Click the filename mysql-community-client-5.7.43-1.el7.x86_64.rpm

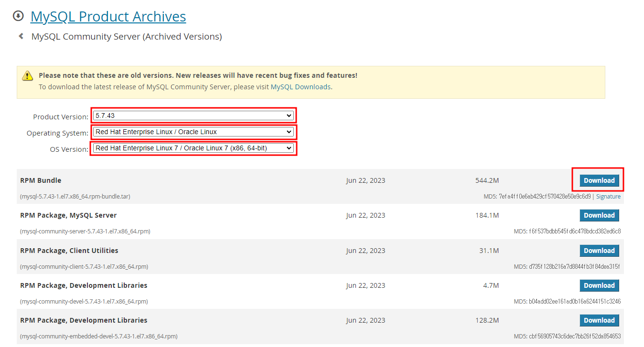point(84,266)
